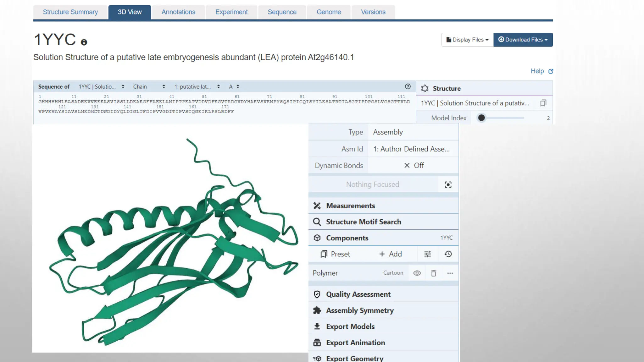This screenshot has width=644, height=362.
Task: Click the sequence panel help question icon
Action: pos(408,86)
